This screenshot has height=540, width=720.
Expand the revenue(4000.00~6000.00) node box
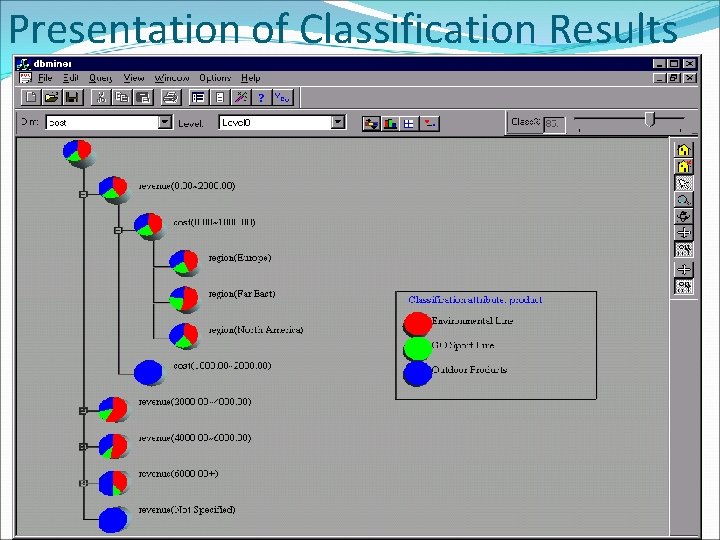tap(83, 446)
